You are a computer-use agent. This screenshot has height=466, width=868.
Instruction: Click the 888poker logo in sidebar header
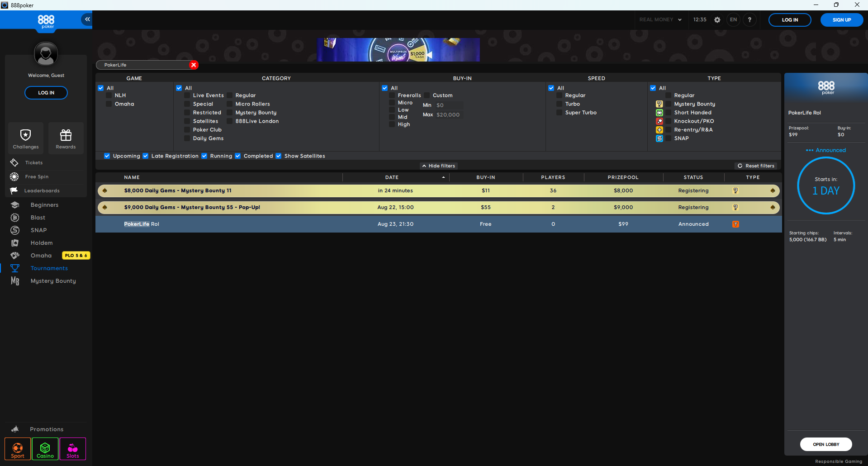click(x=46, y=21)
